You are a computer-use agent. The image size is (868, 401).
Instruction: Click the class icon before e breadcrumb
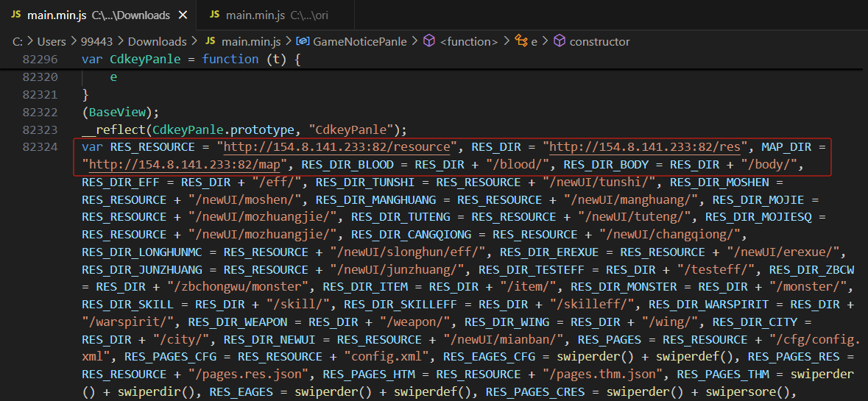coord(521,42)
